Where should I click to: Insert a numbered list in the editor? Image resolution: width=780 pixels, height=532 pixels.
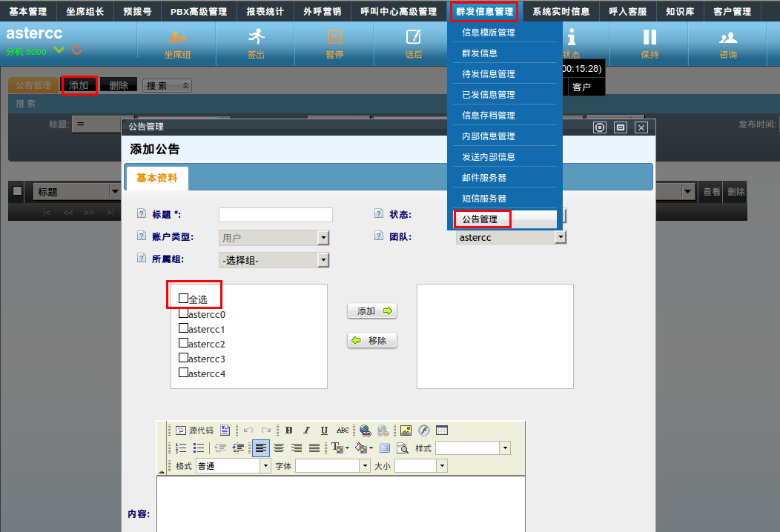pos(181,448)
